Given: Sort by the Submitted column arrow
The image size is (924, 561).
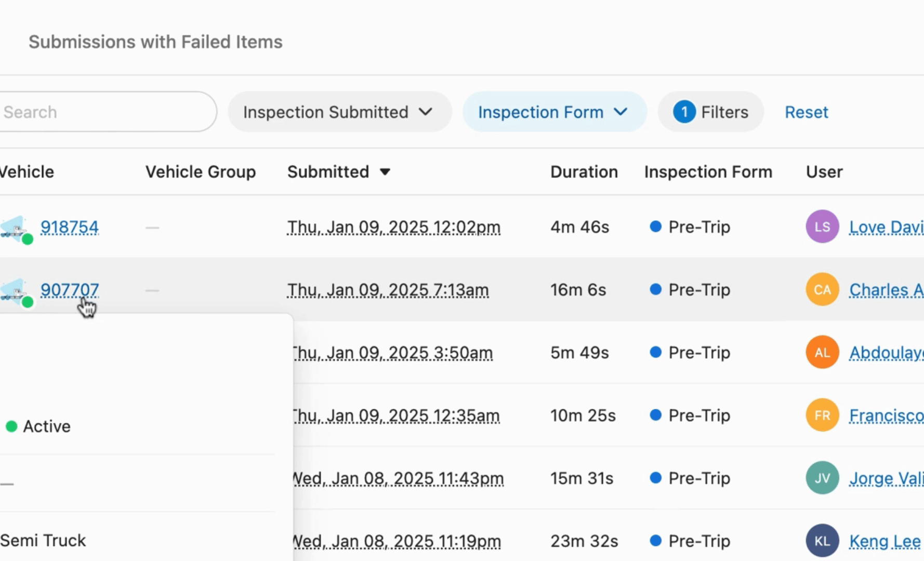Looking at the screenshot, I should 385,172.
